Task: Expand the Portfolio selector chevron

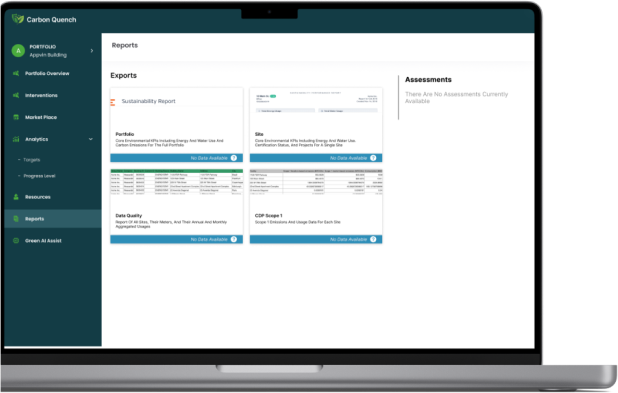Action: (91, 51)
